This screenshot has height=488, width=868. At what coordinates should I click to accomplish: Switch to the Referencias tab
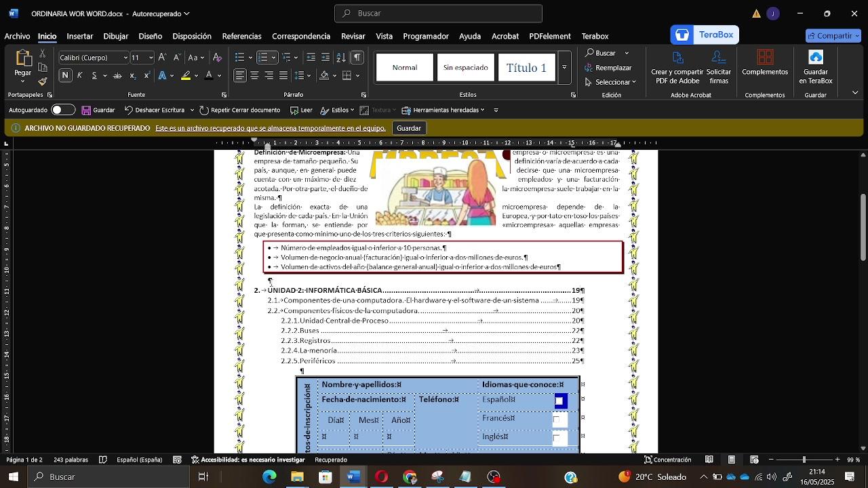point(241,36)
